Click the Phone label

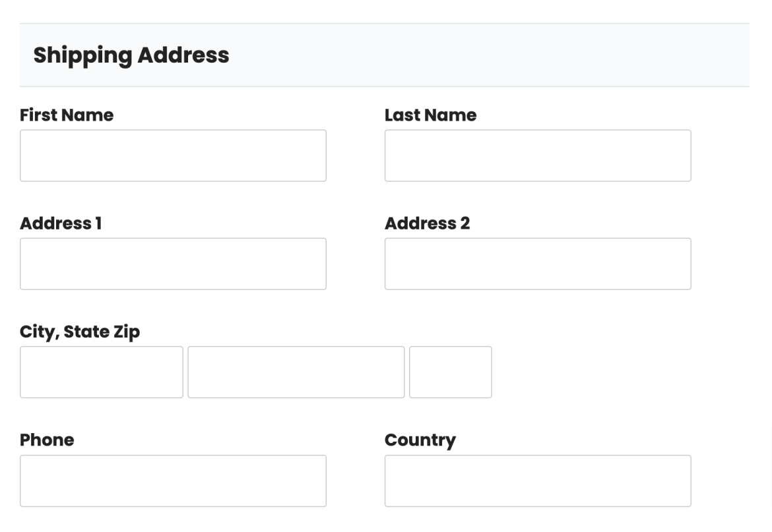pos(46,440)
